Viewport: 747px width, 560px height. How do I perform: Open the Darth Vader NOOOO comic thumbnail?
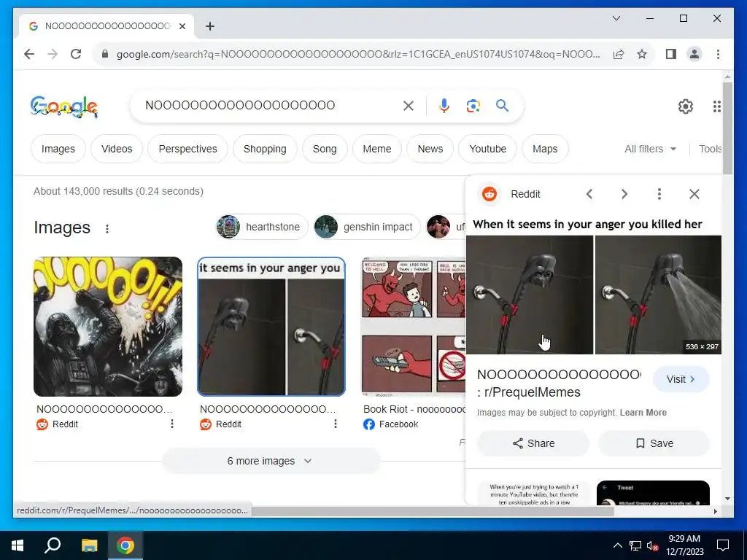(108, 327)
